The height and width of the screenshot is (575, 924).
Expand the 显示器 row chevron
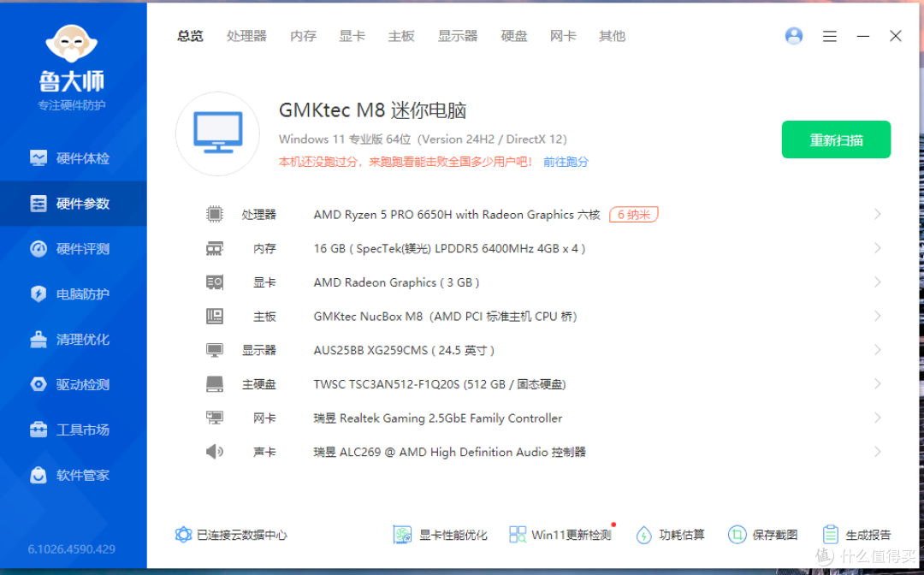[878, 350]
